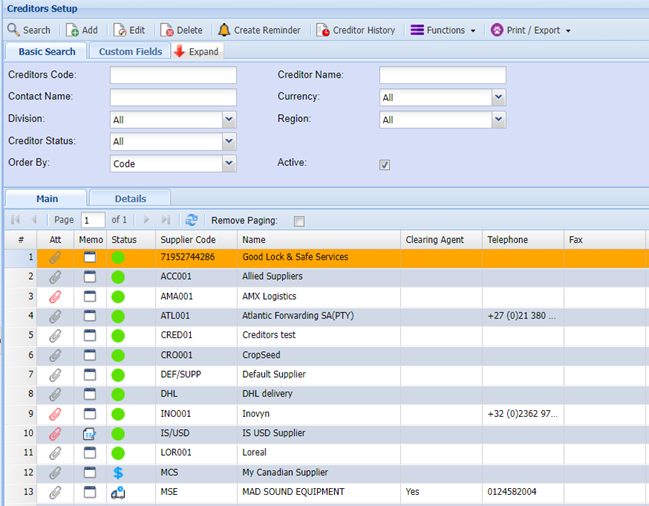Click red paperclip attachment for AMX Logistics
Screen dimensions: 649x506
coord(55,297)
